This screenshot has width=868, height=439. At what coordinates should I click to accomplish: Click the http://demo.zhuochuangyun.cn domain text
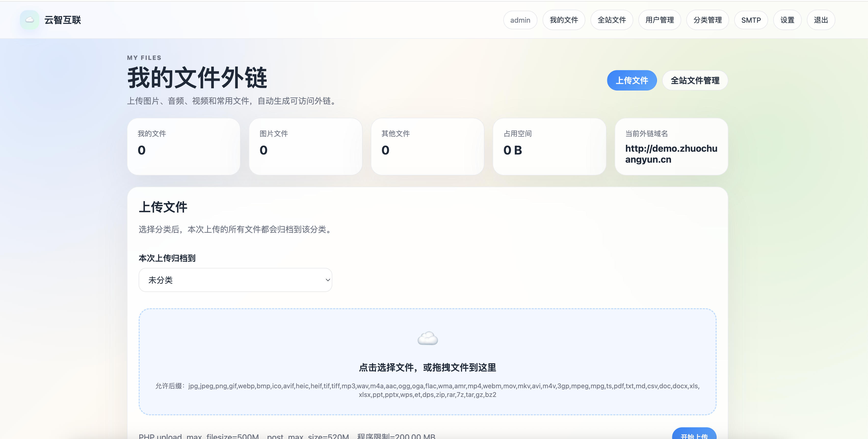[x=671, y=154]
